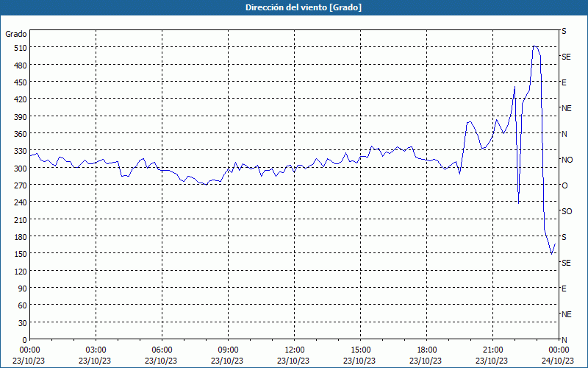The image size is (588, 368).
Task: Select the 180 degree axis label
Action: (x=21, y=237)
